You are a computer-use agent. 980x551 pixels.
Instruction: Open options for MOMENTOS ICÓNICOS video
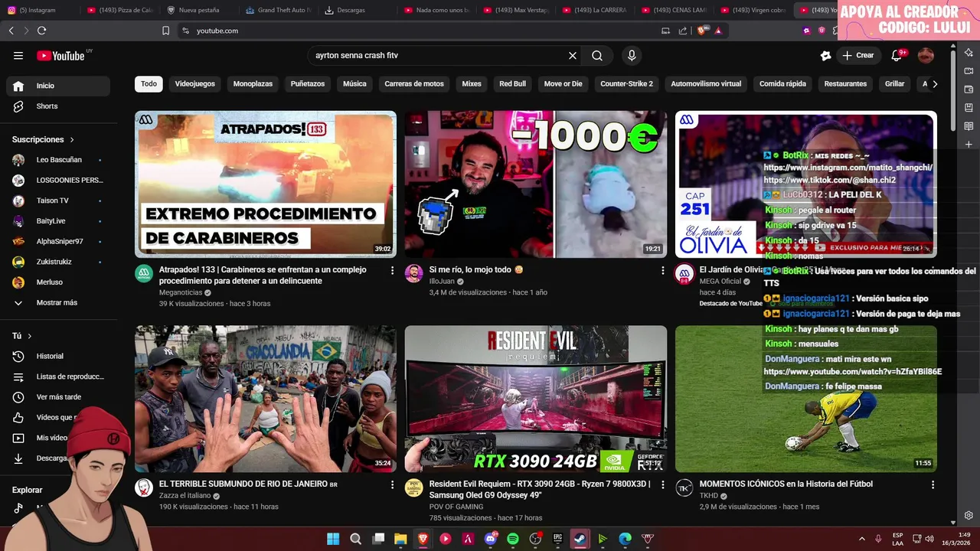coord(933,484)
